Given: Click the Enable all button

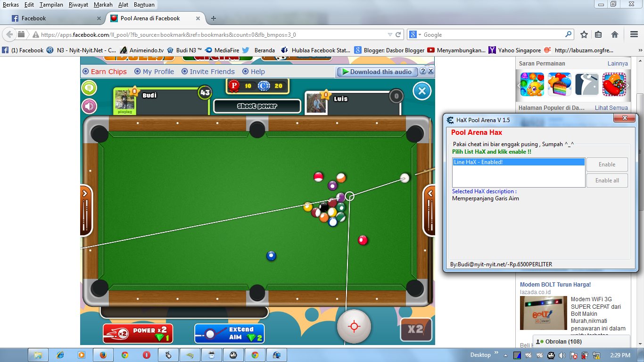Looking at the screenshot, I should click(x=607, y=181).
